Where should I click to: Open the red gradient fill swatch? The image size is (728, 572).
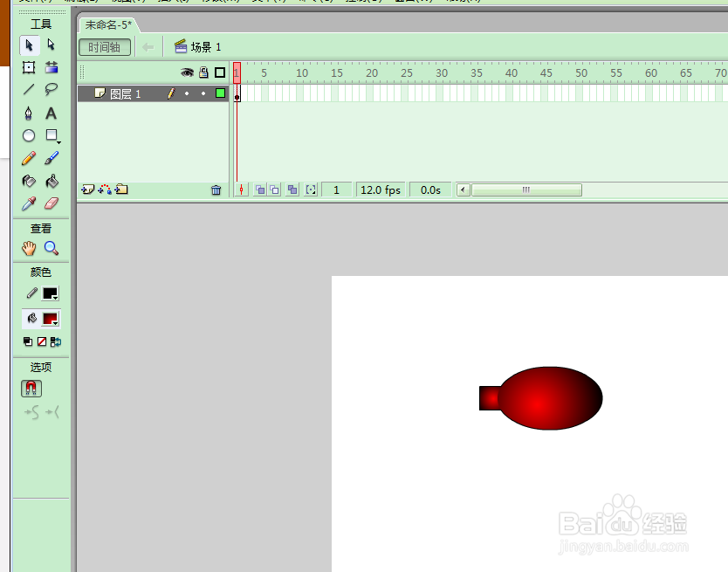(50, 319)
